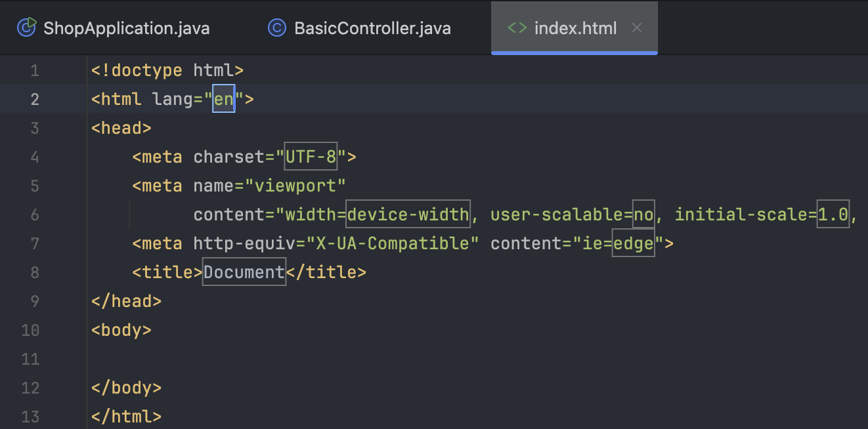
Task: Click the index.html file type icon
Action: [517, 28]
